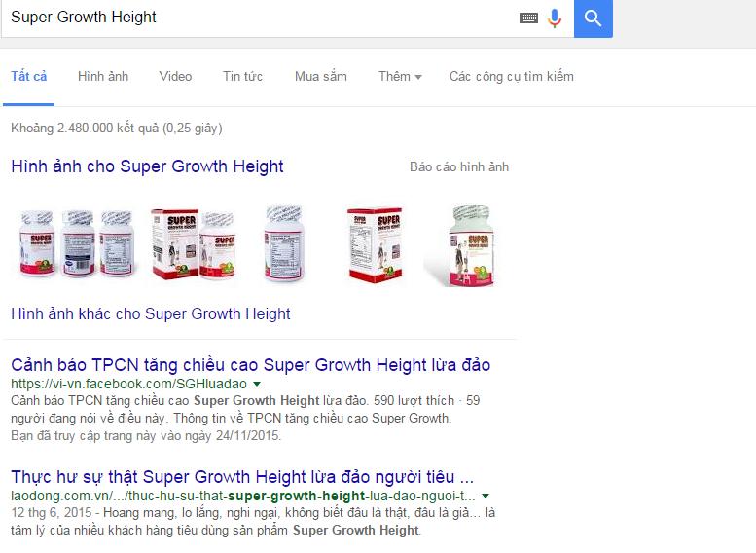The image size is (756, 553).
Task: Click the visited date text 24/11/2015
Action: (x=247, y=436)
